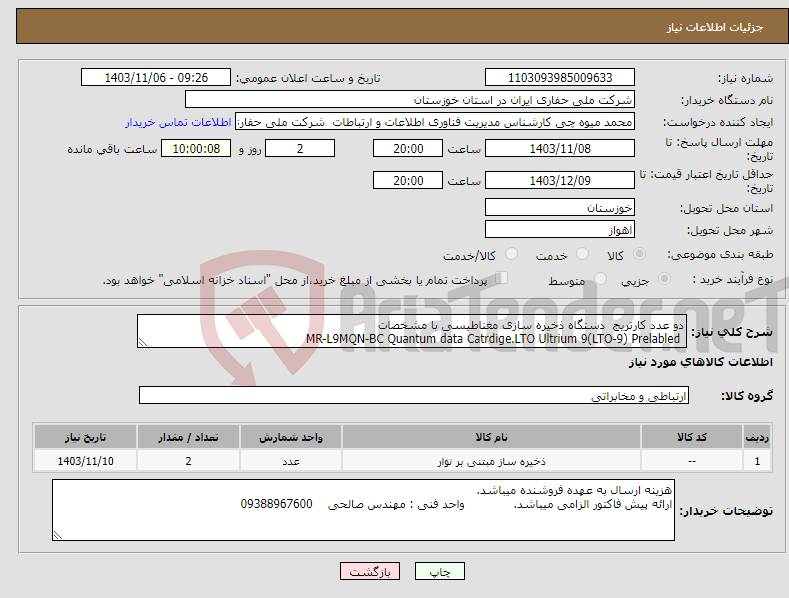Click the buyer notes box resize grip
Screen dimensions: 789x598
pos(58,535)
